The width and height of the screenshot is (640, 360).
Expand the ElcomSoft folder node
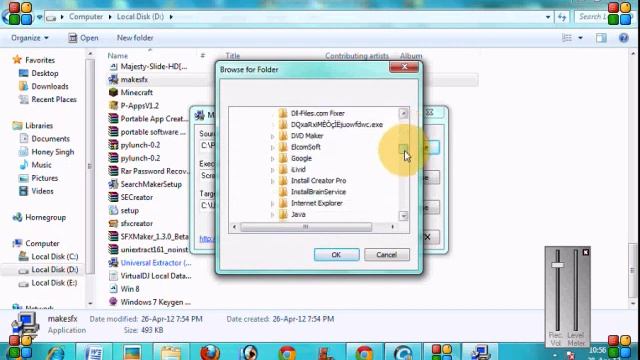tap(273, 147)
